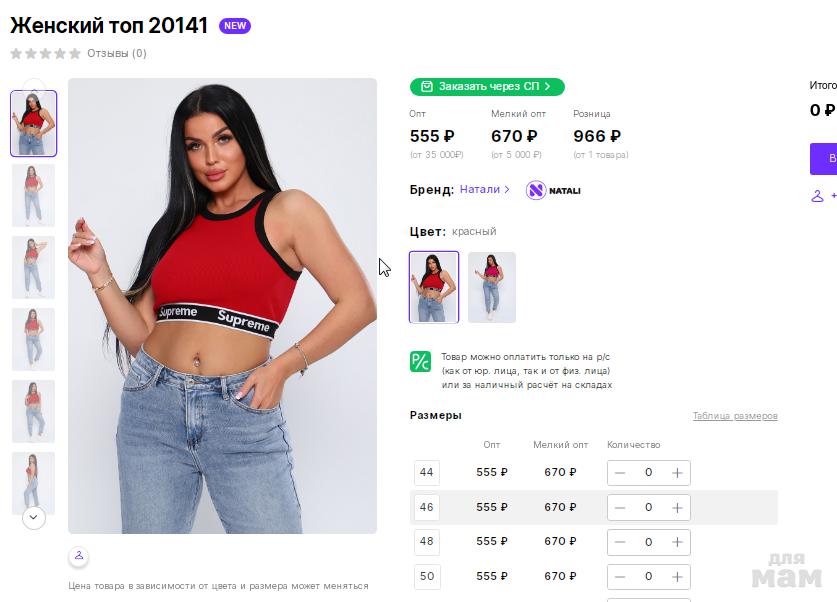
Task: Click the star rating row
Action: 45,54
